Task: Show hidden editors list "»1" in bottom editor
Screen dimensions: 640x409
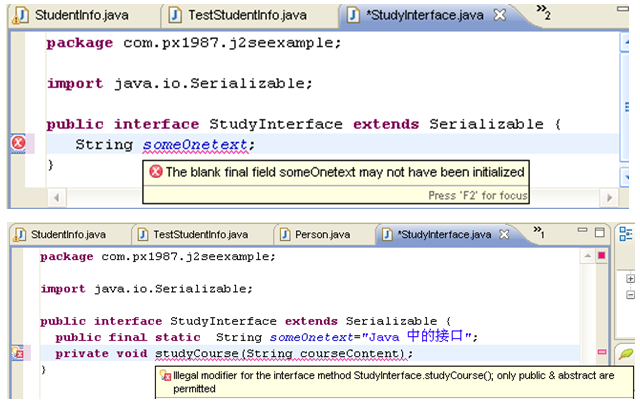Action: click(539, 232)
